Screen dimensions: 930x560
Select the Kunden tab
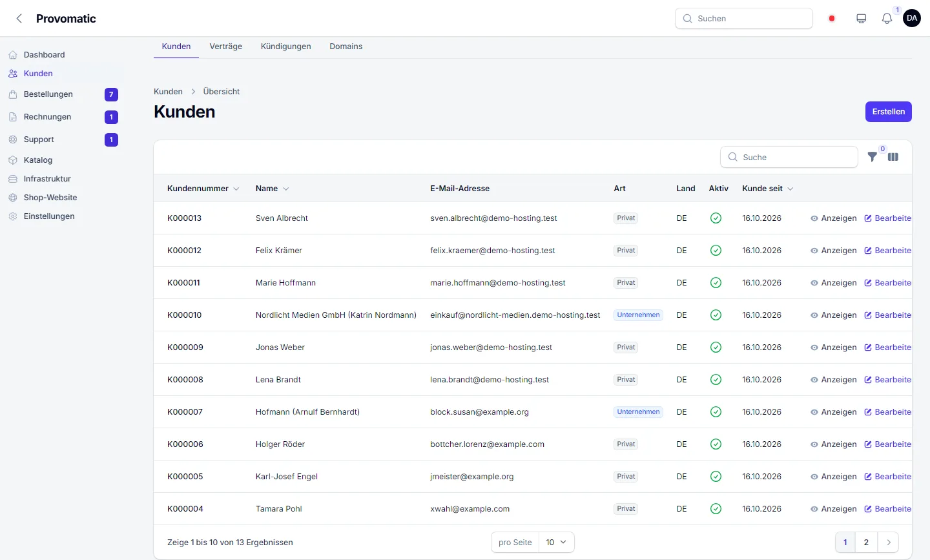tap(176, 47)
